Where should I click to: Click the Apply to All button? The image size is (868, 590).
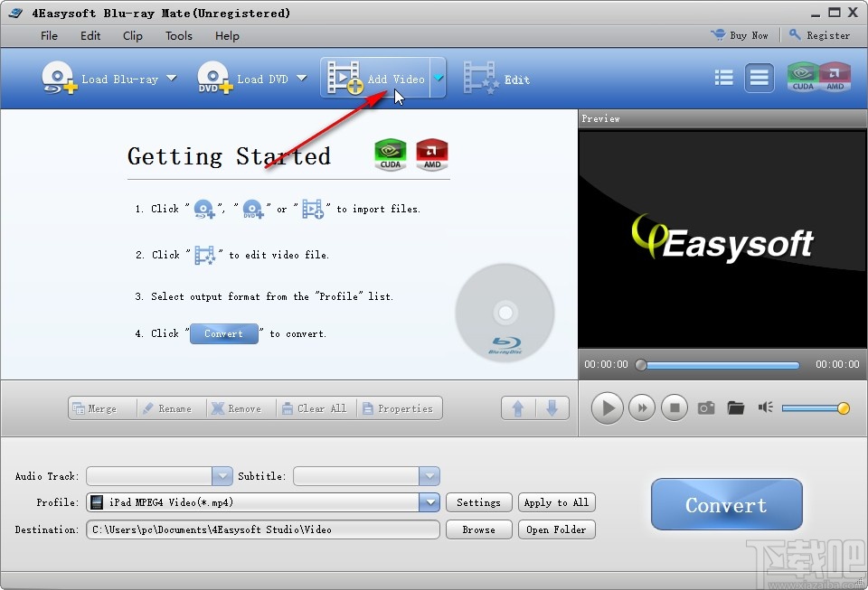[556, 502]
